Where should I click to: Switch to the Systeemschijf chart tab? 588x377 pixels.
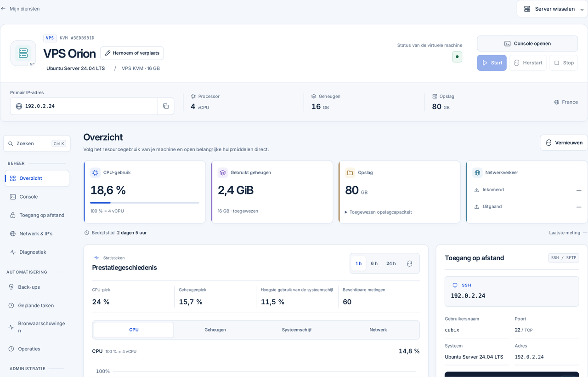pos(297,330)
